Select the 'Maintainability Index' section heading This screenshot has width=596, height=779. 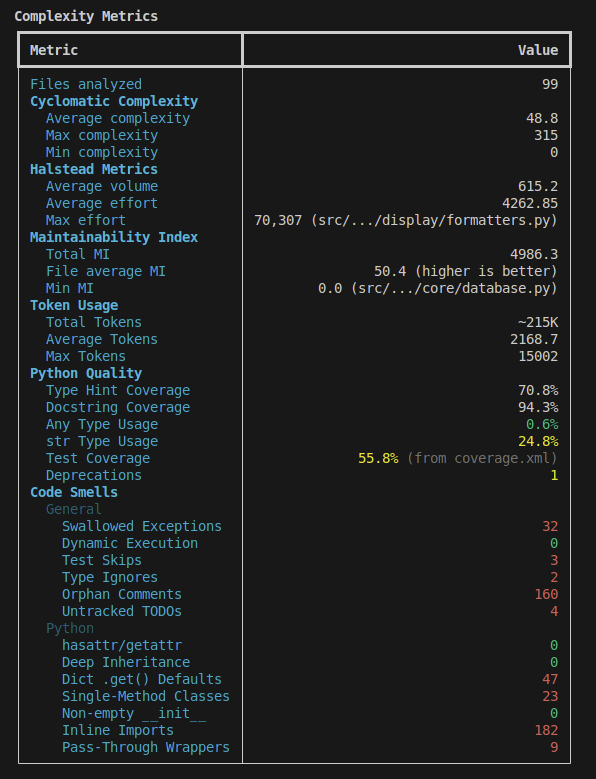pos(114,237)
